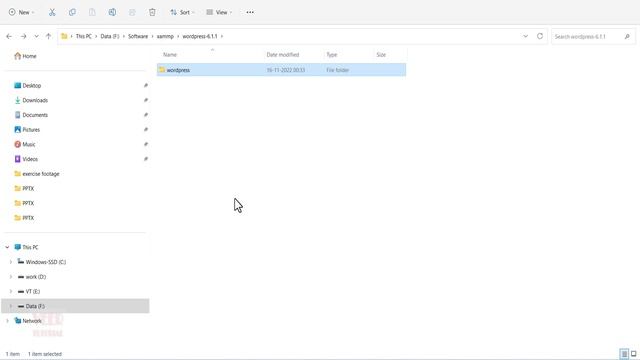Viewport: 640px width, 360px height.
Task: Select the wordpress folder
Action: pos(281,70)
